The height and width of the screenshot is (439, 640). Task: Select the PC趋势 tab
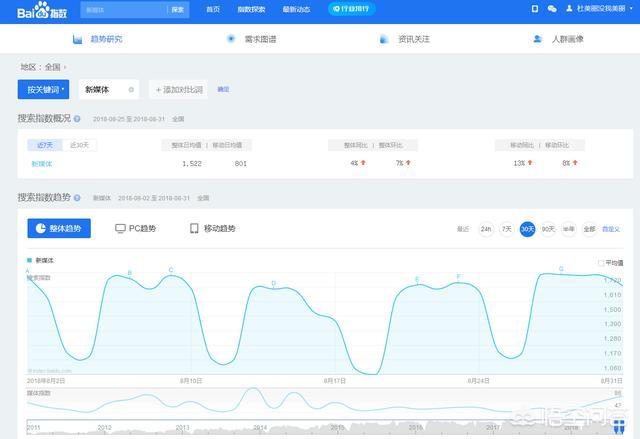(x=136, y=228)
